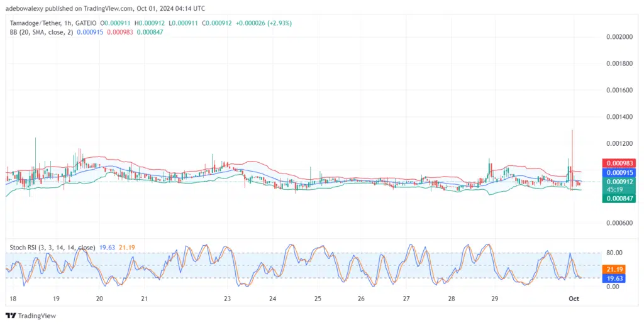
Task: Click the red 0.000983 upper band price tag
Action: [617, 163]
